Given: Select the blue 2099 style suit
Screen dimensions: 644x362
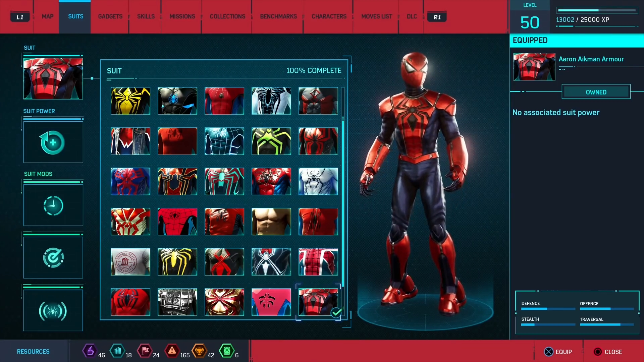Looking at the screenshot, I should point(130,181).
